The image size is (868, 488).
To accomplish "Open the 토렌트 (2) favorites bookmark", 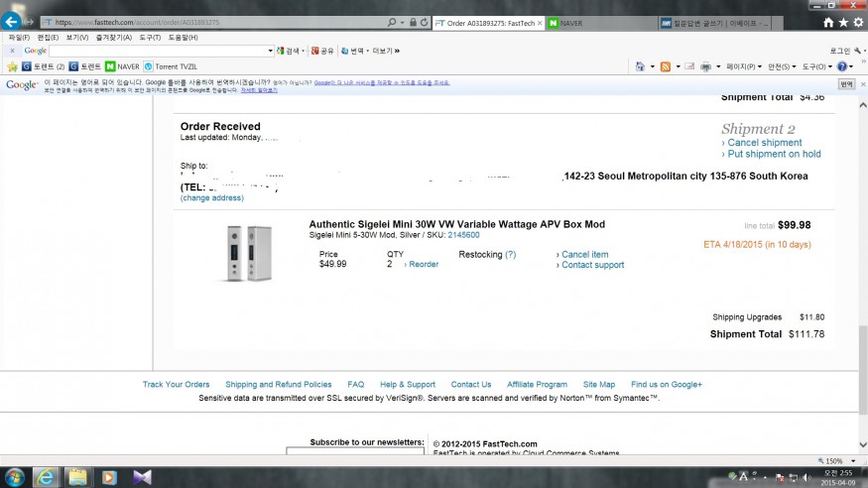I will (x=44, y=66).
